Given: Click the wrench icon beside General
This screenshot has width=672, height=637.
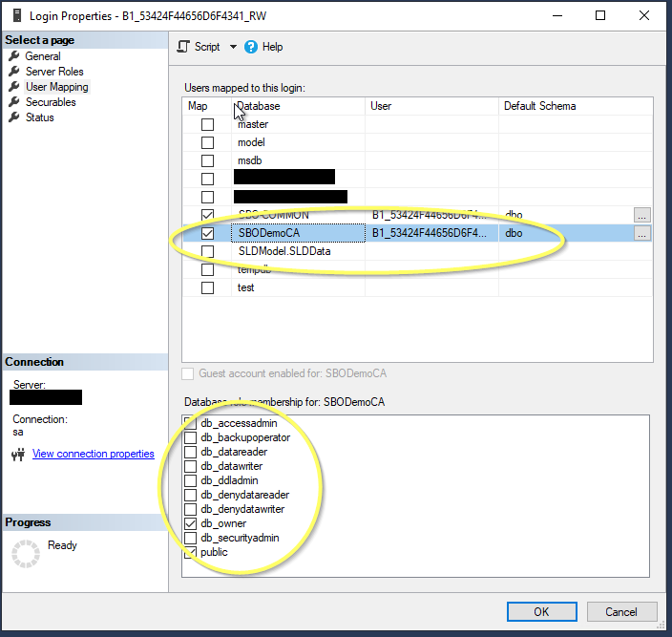Looking at the screenshot, I should click(x=14, y=55).
